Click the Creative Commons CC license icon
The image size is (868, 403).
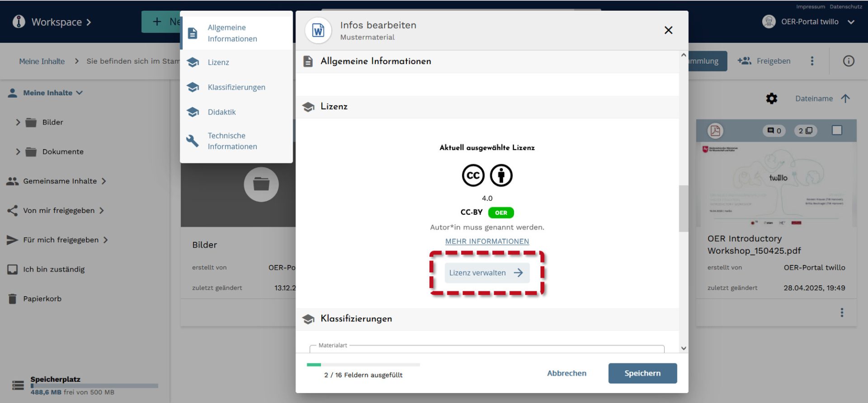(x=473, y=175)
